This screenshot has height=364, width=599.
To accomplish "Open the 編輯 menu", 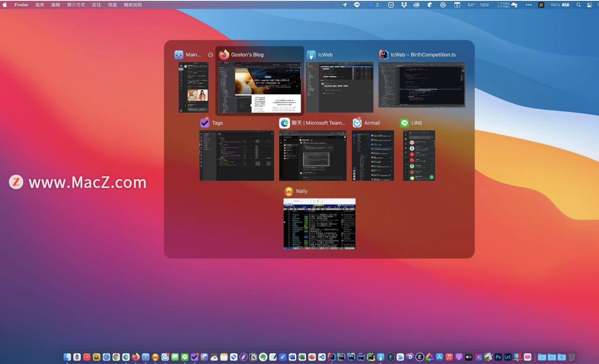I will pos(56,5).
